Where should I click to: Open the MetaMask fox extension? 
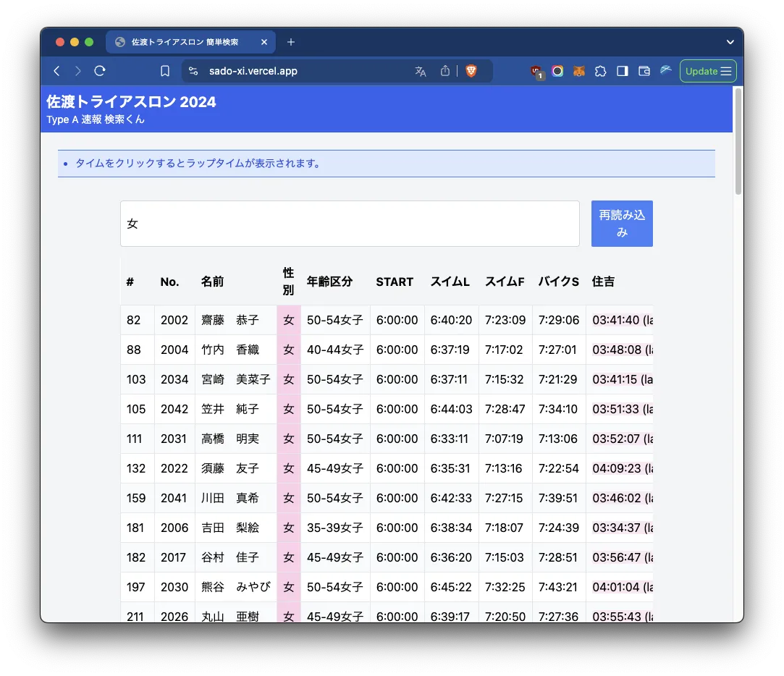pos(579,71)
